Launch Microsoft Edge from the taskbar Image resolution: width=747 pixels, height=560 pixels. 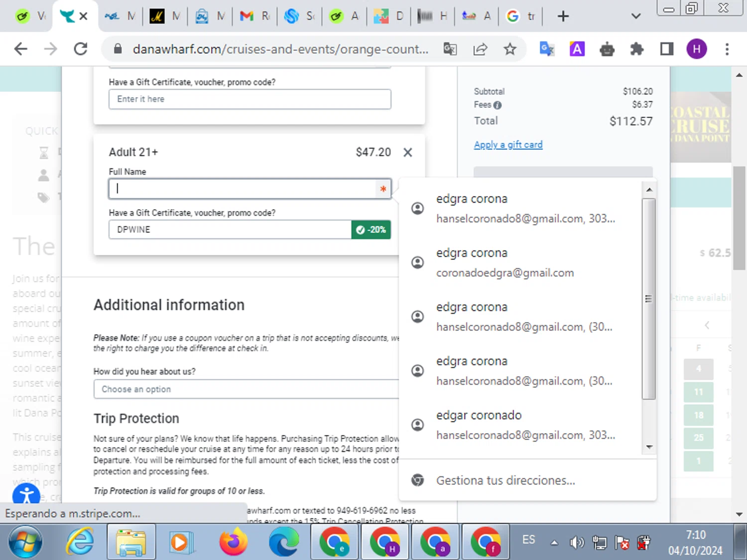(x=284, y=542)
